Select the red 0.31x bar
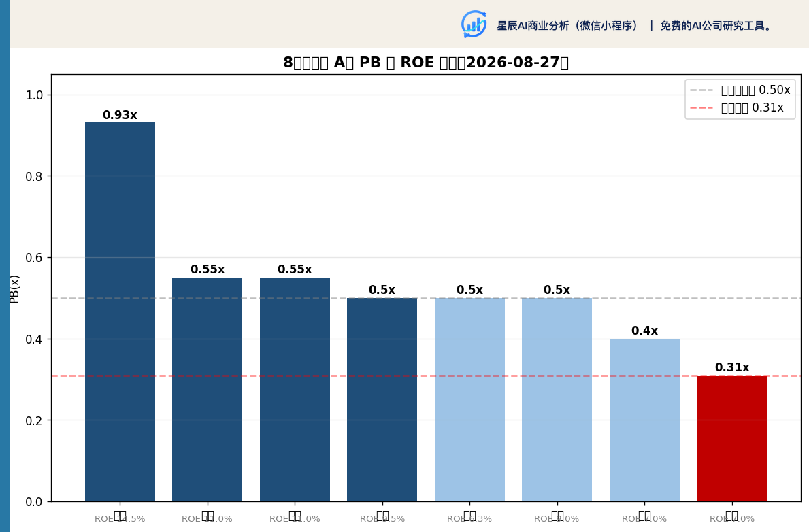The image size is (809, 532). tap(731, 439)
